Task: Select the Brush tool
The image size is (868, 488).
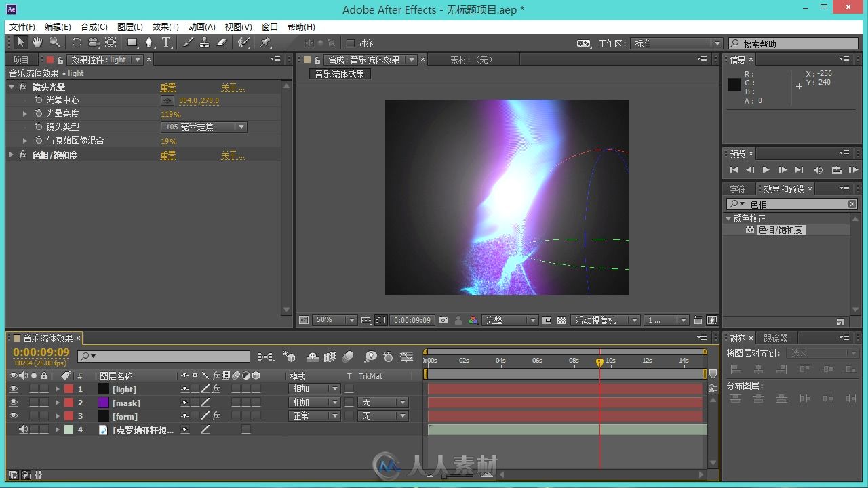Action: (188, 43)
